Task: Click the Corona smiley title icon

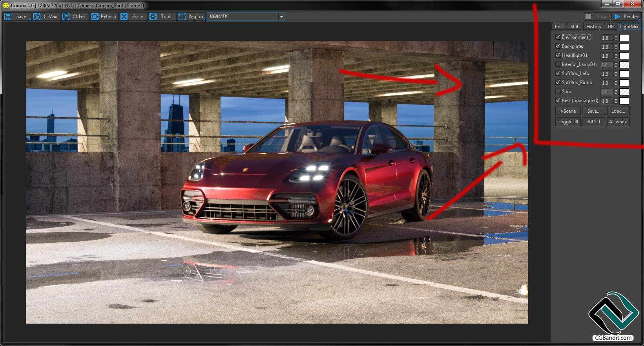Action: point(6,5)
